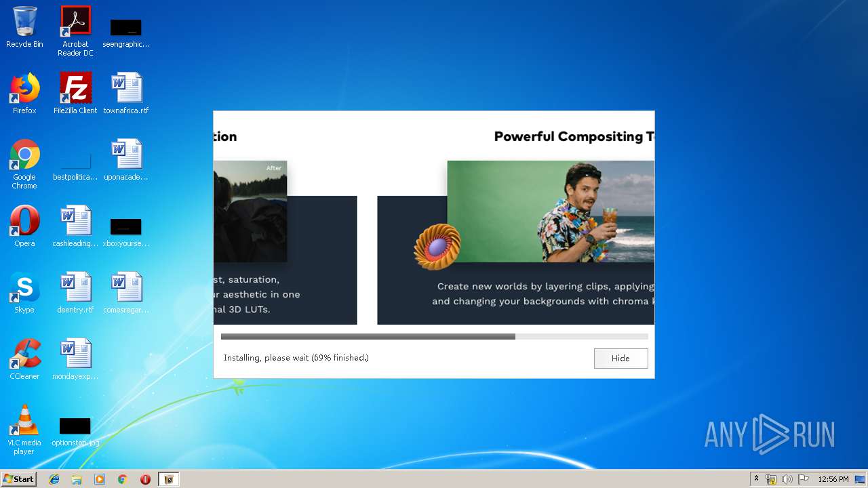Viewport: 868px width, 488px height.
Task: Select 'Installing, please wait (69% finished.)' status text
Action: 296,358
